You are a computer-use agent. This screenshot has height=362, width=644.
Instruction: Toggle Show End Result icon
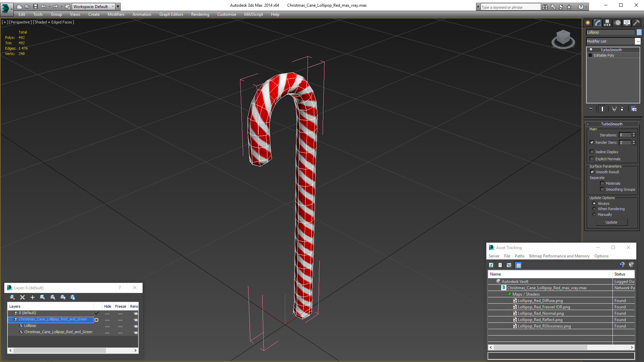[x=602, y=109]
